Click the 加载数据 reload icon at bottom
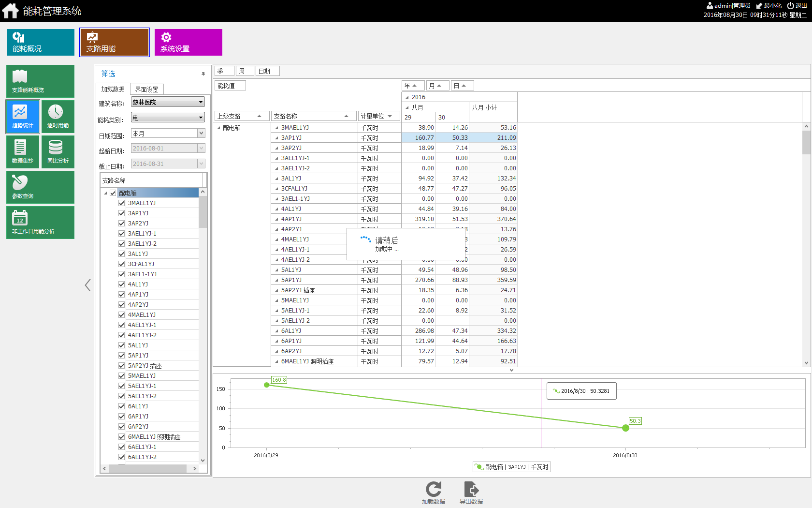The width and height of the screenshot is (812, 508). pyautogui.click(x=433, y=493)
